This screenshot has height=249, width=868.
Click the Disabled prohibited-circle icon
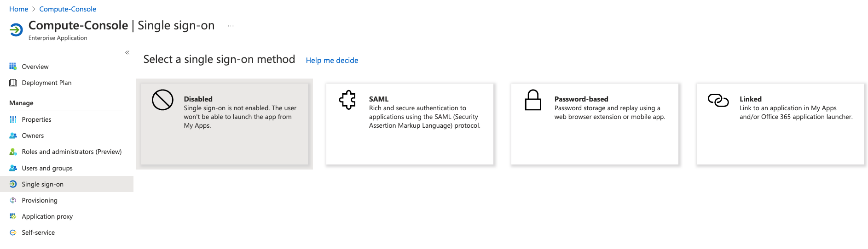point(162,100)
